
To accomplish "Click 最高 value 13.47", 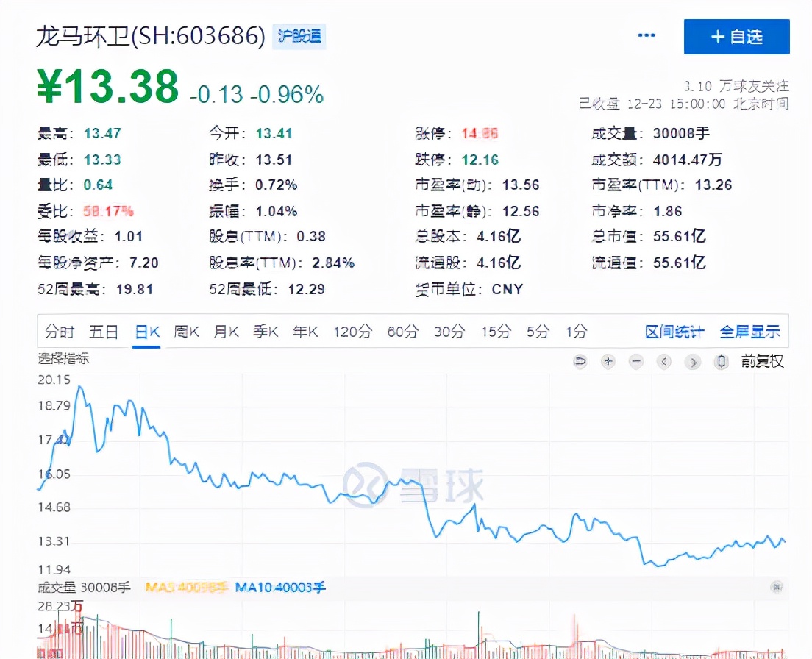I will (x=102, y=134).
